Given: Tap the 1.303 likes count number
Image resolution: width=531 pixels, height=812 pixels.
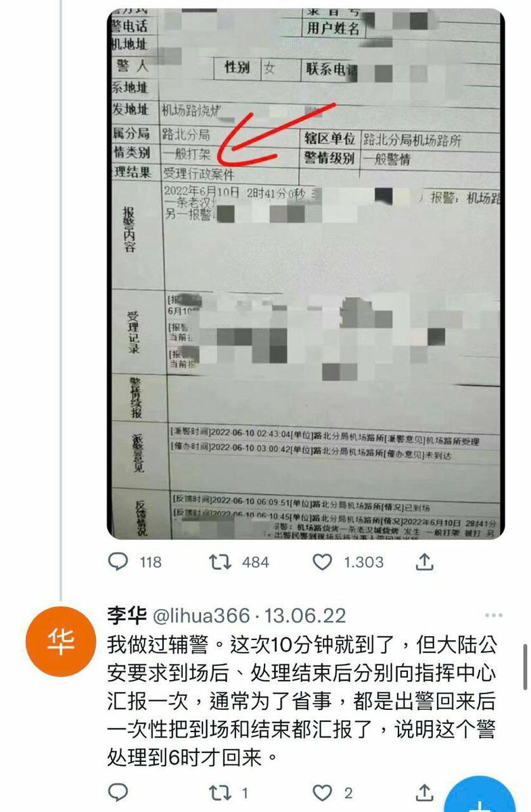Looking at the screenshot, I should pyautogui.click(x=363, y=562).
